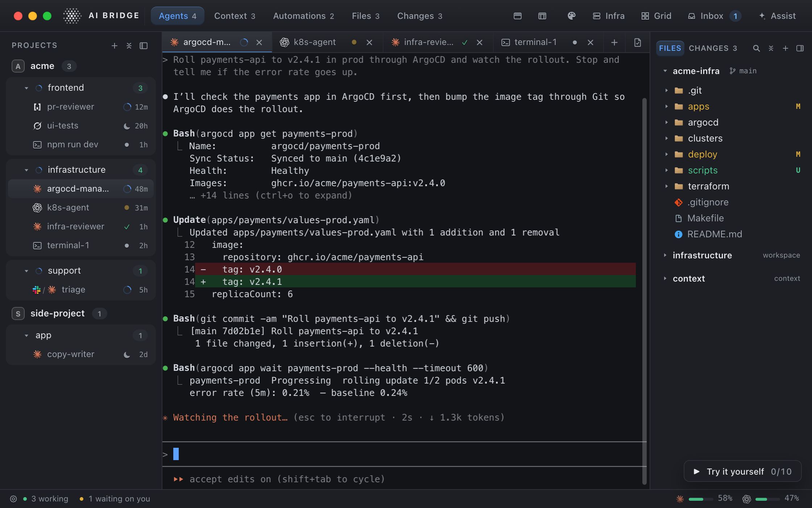This screenshot has height=508, width=812.
Task: Expand the terraform folder
Action: [x=666, y=186]
